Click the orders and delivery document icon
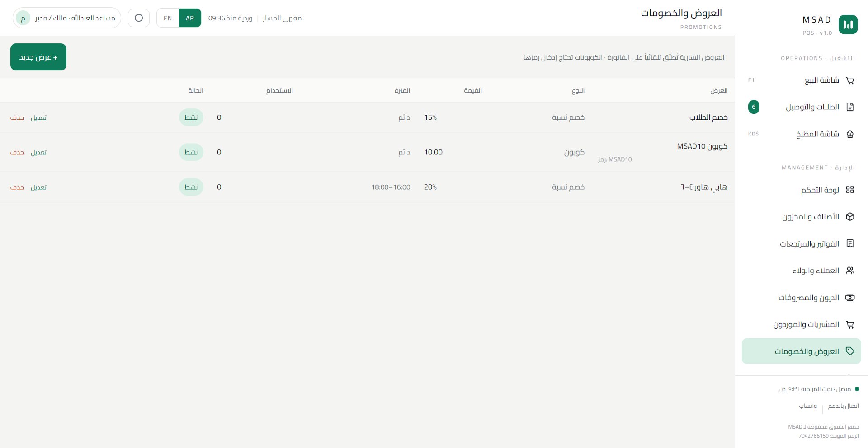The image size is (868, 448). 850,107
